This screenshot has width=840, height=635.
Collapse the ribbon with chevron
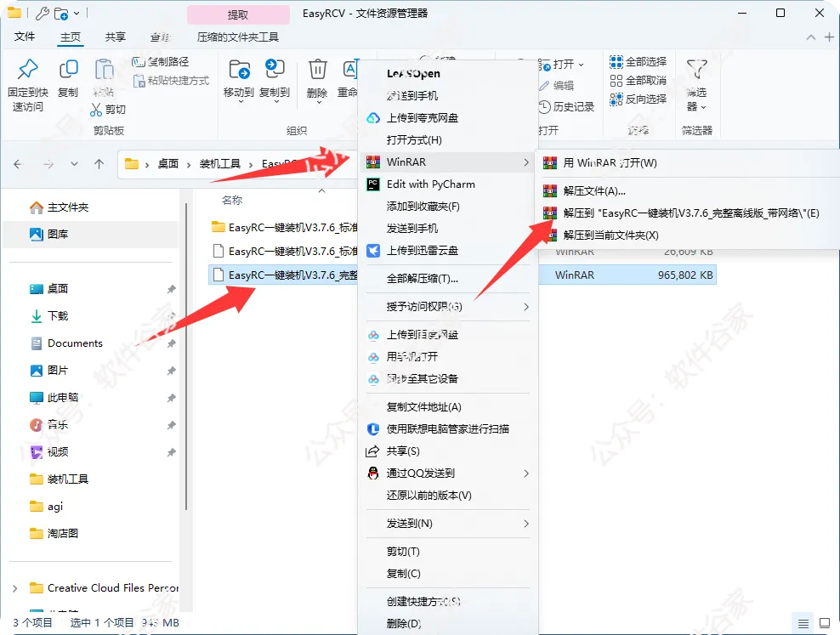pos(811,37)
